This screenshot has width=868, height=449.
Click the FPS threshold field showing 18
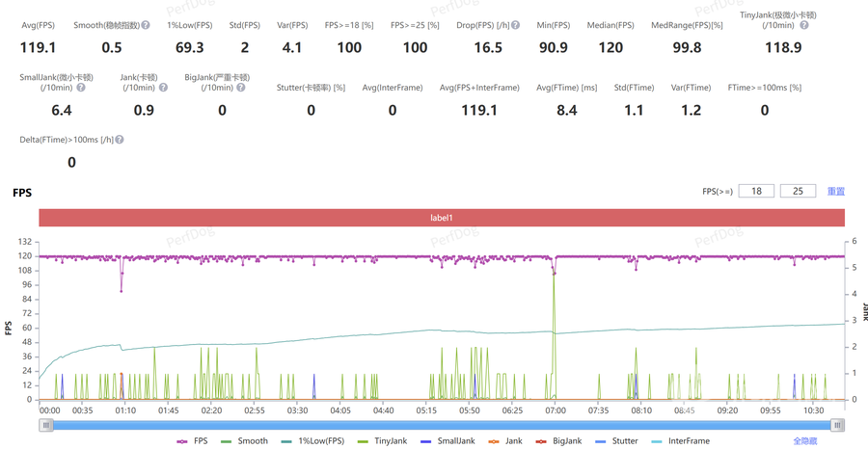click(x=756, y=192)
